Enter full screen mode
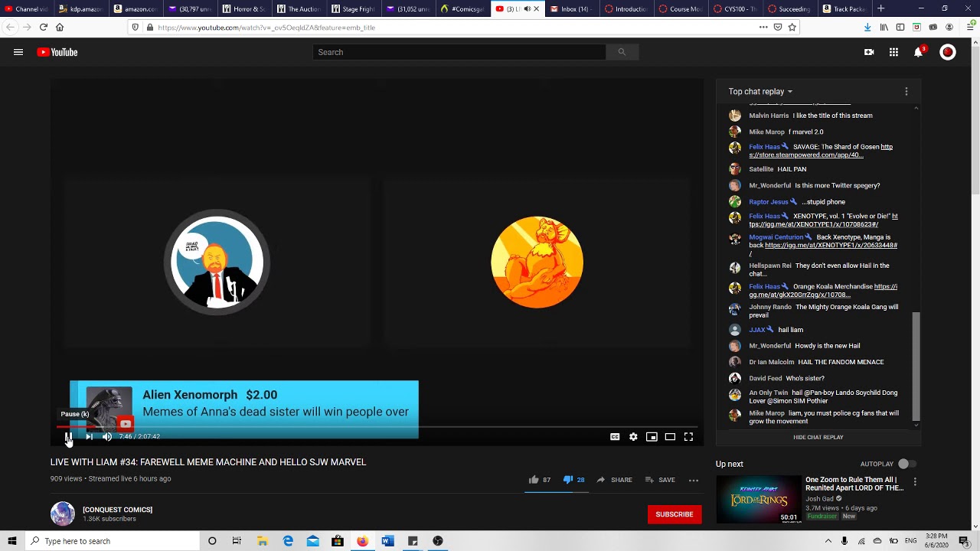This screenshot has height=551, width=980. point(688,436)
